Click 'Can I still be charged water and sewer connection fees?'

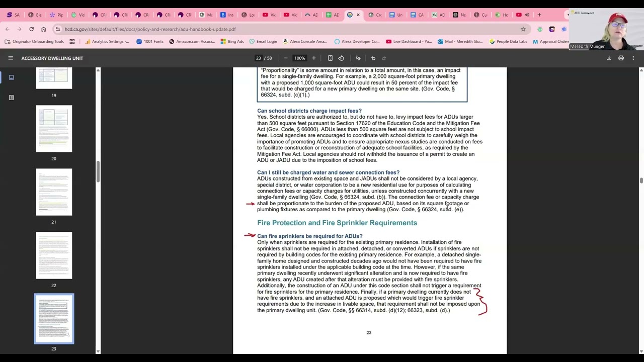click(x=328, y=172)
